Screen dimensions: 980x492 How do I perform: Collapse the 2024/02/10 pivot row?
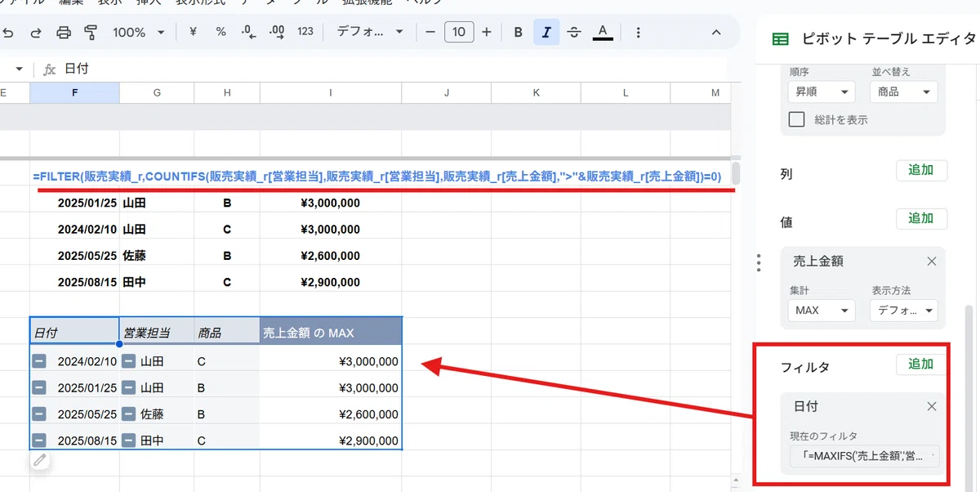tap(39, 360)
